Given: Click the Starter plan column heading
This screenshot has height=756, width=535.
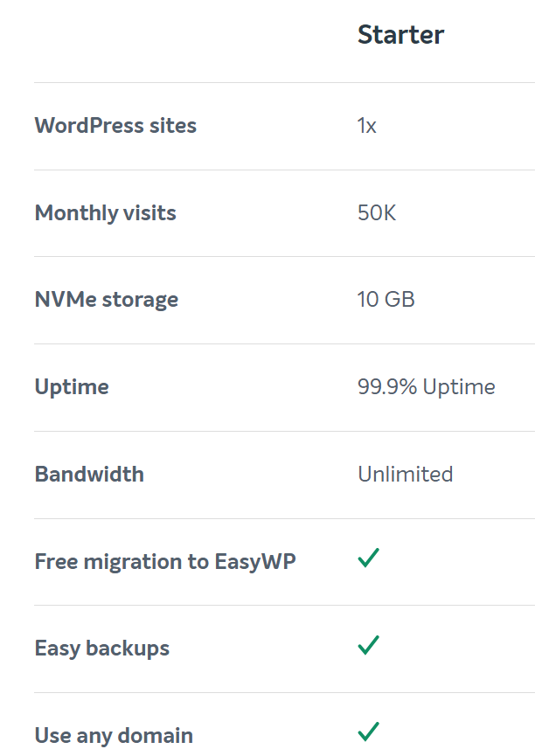Looking at the screenshot, I should 400,35.
